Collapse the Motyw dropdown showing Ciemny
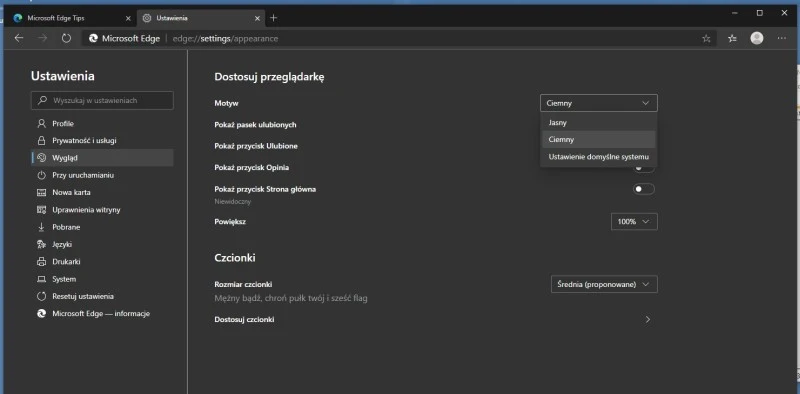 [598, 103]
